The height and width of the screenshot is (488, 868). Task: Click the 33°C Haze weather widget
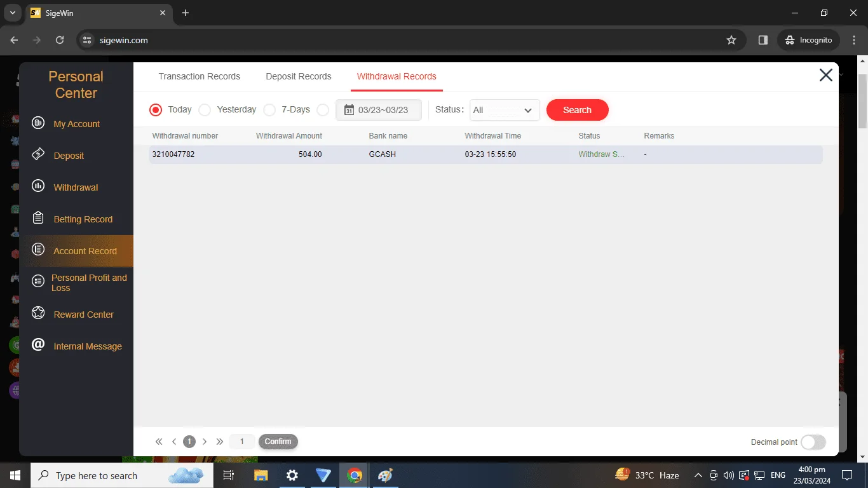click(647, 475)
